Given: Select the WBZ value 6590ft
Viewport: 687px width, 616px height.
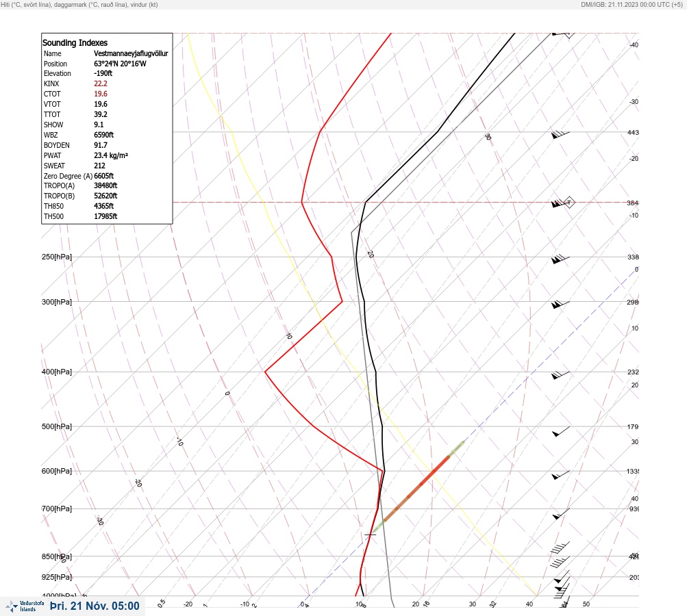Looking at the screenshot, I should (104, 135).
